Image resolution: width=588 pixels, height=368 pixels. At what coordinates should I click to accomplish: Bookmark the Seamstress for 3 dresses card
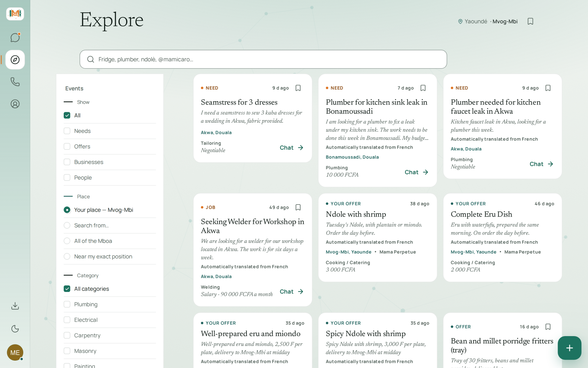click(x=298, y=88)
